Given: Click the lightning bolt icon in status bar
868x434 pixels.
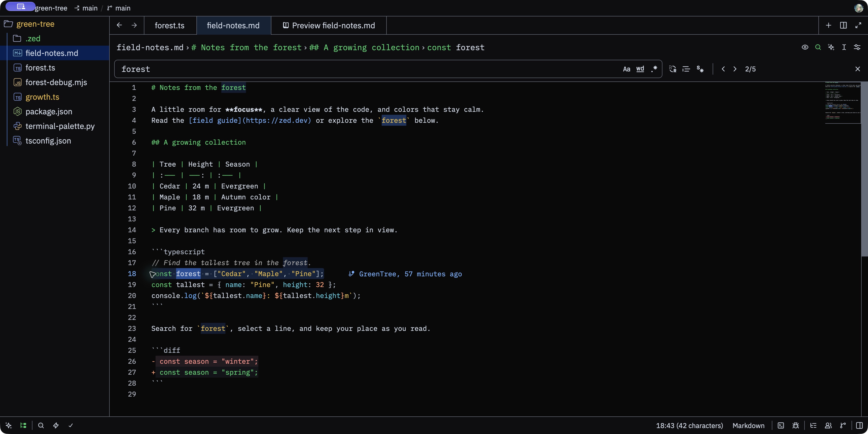Looking at the screenshot, I should (x=56, y=426).
